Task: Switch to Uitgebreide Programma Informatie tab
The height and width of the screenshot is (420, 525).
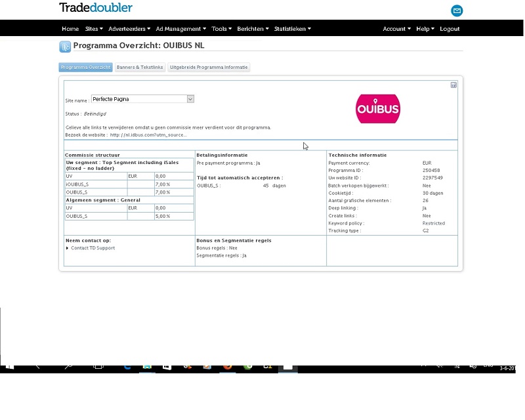Action: coord(209,68)
